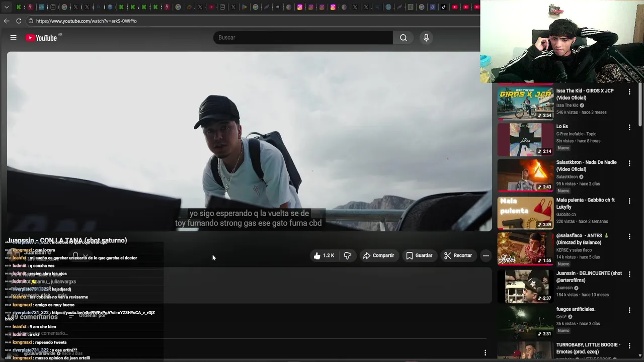Play fuegos artificiales thumbnail video

[525, 322]
